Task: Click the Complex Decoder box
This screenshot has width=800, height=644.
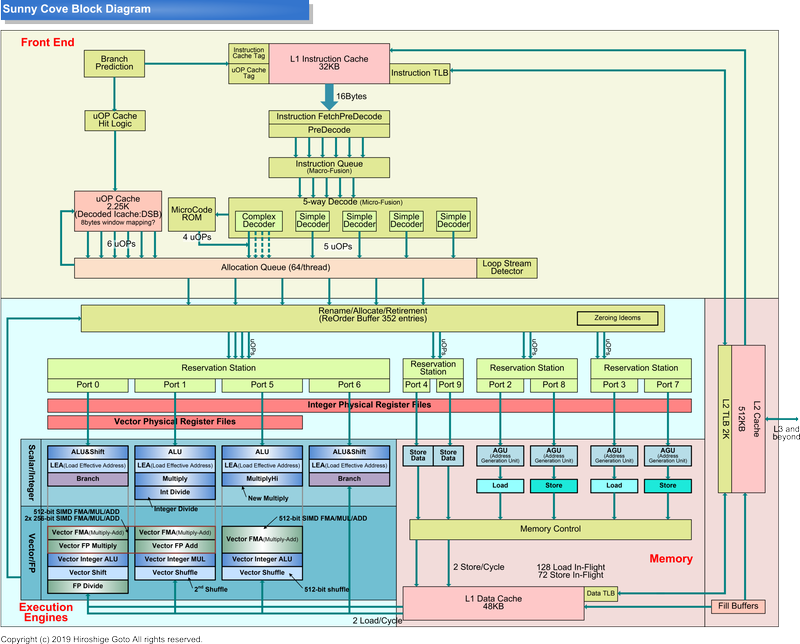Action: (x=259, y=220)
